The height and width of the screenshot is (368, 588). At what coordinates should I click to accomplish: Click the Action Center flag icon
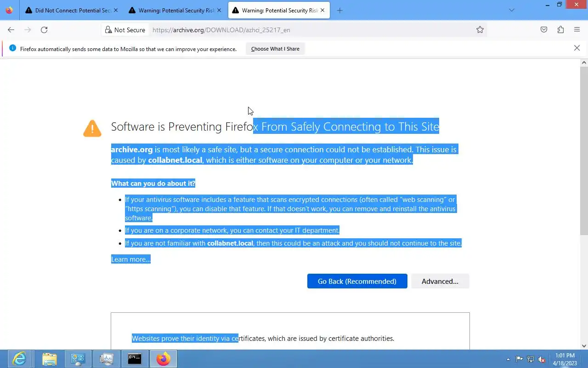pos(519,359)
